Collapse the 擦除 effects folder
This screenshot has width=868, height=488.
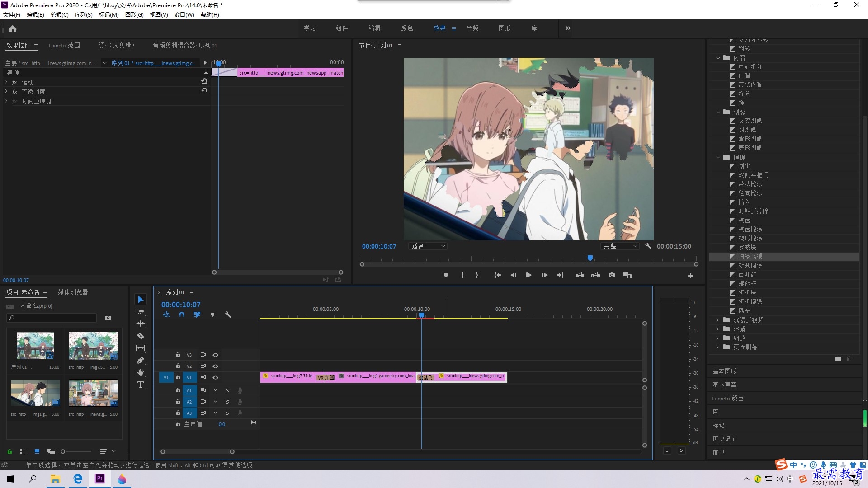click(x=718, y=157)
